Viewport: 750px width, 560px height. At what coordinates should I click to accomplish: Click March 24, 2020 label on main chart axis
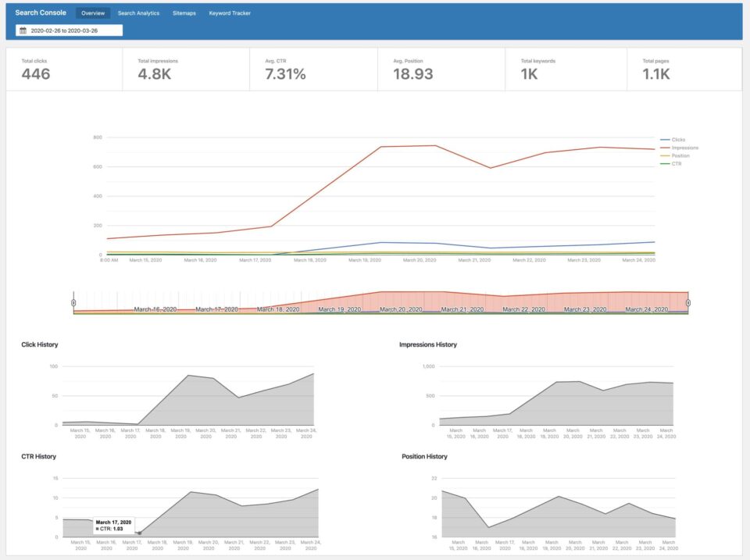638,260
